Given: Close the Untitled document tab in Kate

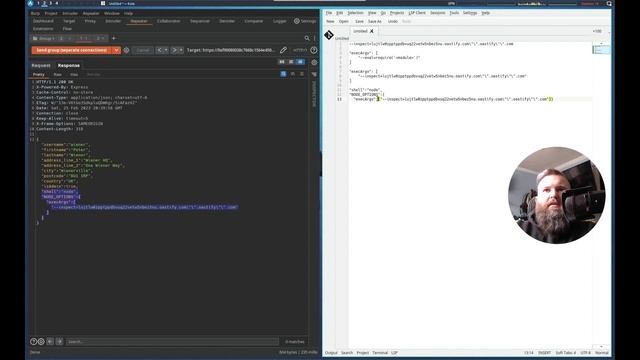Looking at the screenshot, I should (x=371, y=31).
